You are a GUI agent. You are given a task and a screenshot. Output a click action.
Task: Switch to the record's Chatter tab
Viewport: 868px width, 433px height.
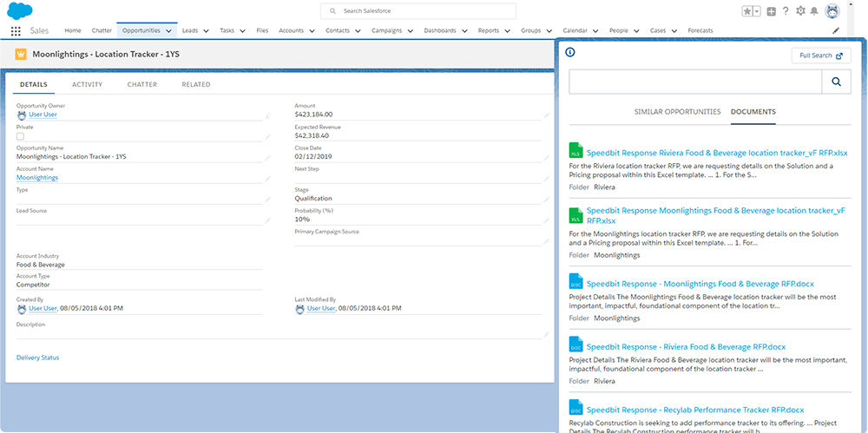142,85
